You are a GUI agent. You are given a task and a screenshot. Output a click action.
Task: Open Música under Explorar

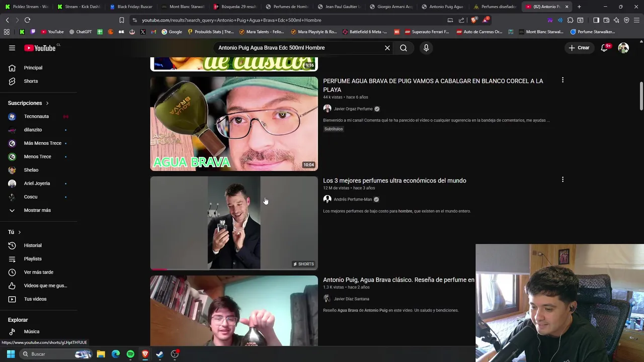[x=31, y=331]
